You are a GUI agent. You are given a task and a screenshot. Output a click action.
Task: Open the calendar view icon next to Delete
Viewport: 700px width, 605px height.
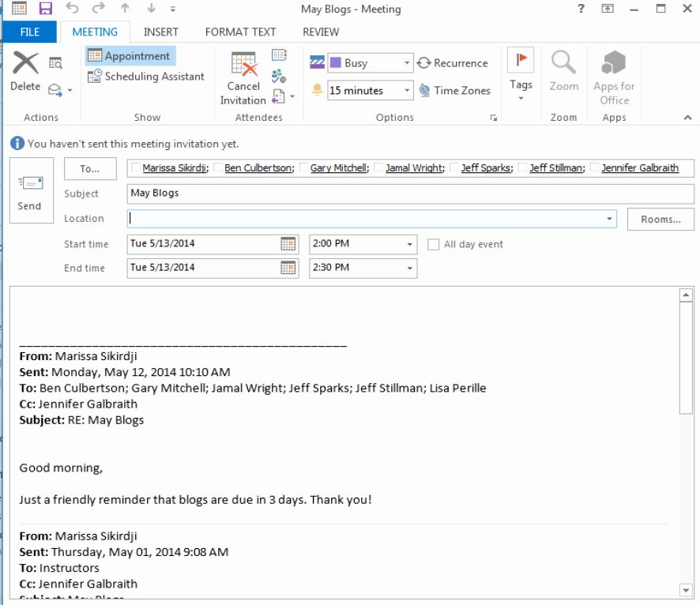56,63
